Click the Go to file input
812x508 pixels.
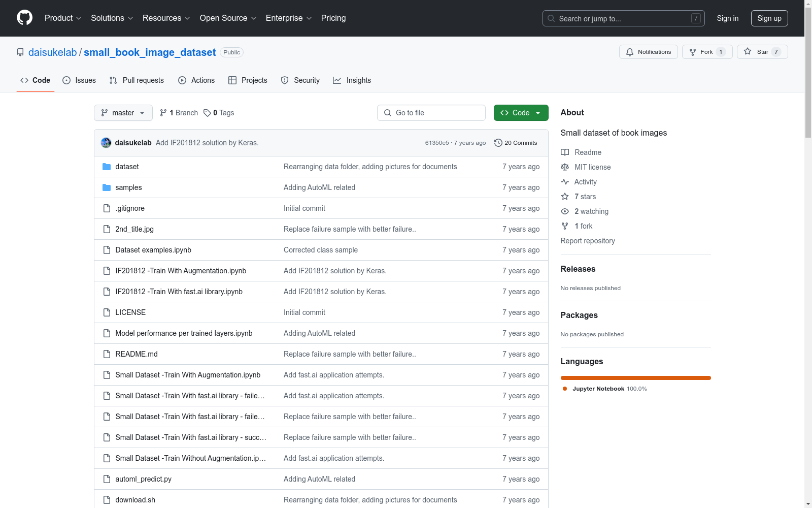pyautogui.click(x=431, y=113)
